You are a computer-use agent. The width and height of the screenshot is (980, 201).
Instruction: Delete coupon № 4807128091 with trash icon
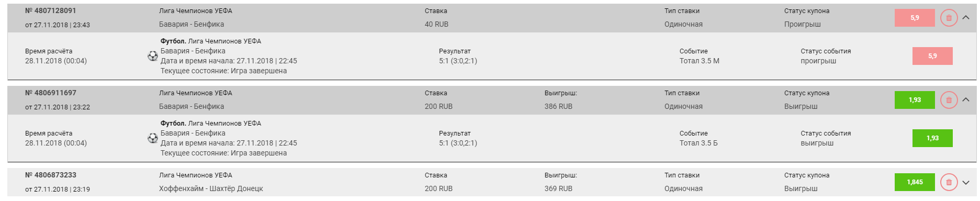point(949,18)
